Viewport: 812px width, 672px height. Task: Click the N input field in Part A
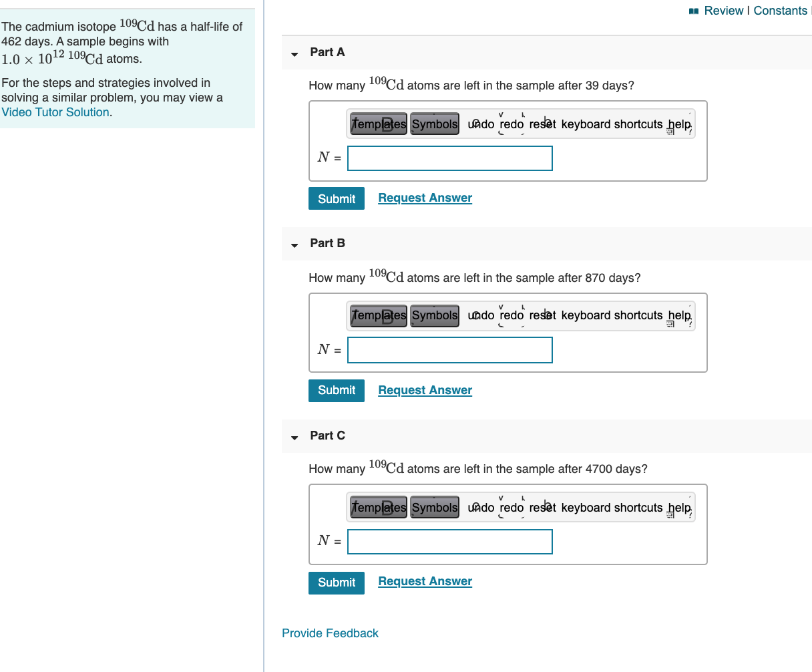pos(449,158)
